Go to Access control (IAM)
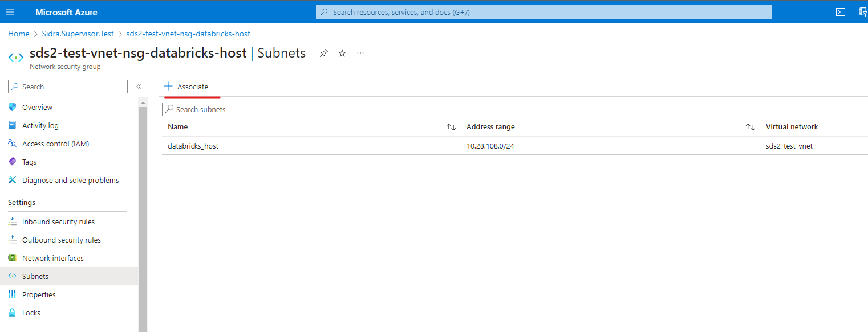 click(x=55, y=144)
